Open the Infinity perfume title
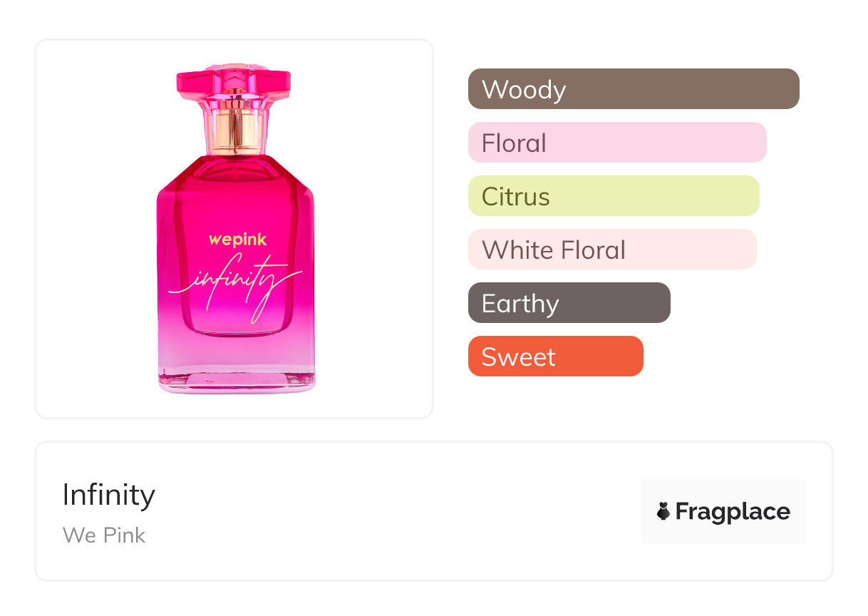Screen dimensions: 868x616 pyautogui.click(x=108, y=495)
